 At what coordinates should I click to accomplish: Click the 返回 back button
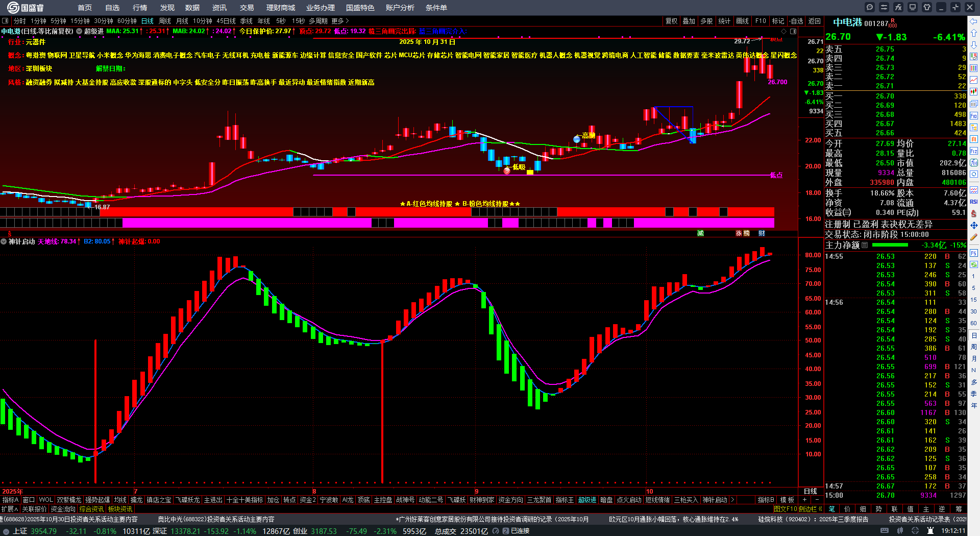tap(815, 21)
